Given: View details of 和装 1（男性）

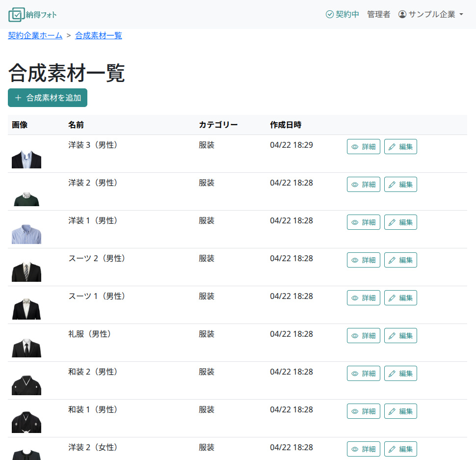Looking at the screenshot, I should [x=363, y=411].
